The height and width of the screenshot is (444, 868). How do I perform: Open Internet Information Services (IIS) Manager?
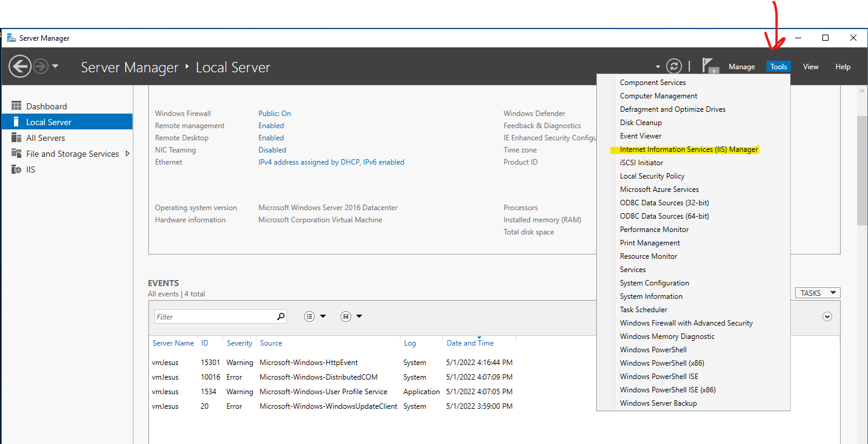point(694,149)
